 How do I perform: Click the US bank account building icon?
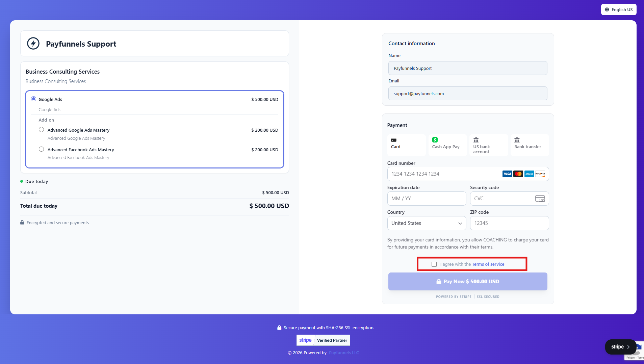(x=476, y=140)
